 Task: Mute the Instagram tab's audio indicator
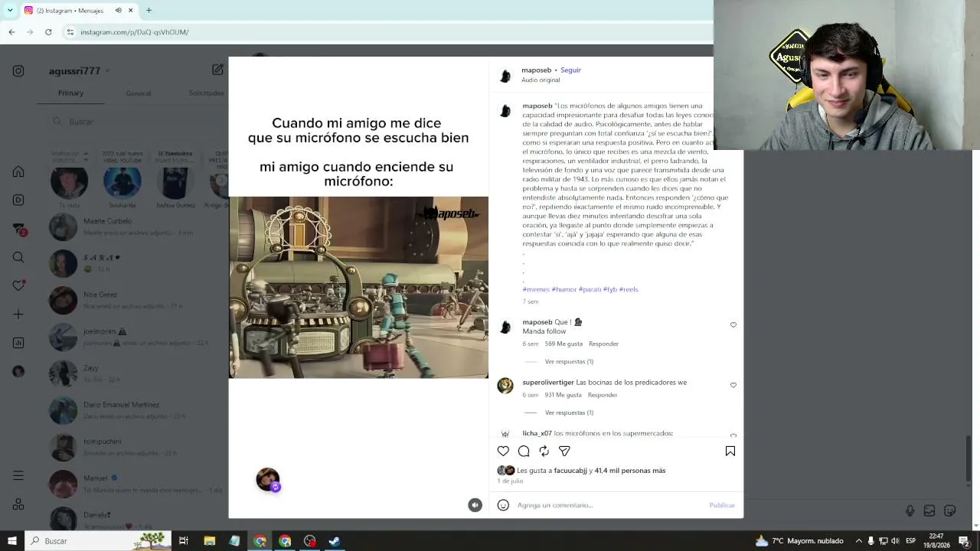pos(118,11)
